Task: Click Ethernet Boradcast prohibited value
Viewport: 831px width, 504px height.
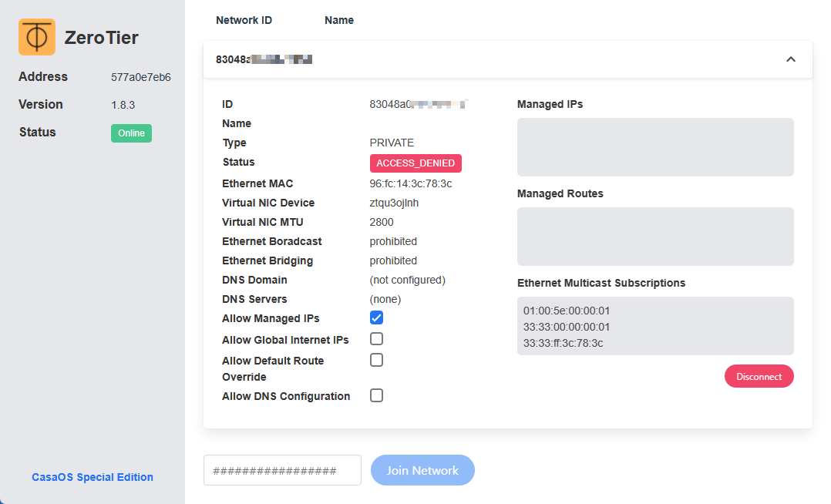Action: tap(393, 241)
